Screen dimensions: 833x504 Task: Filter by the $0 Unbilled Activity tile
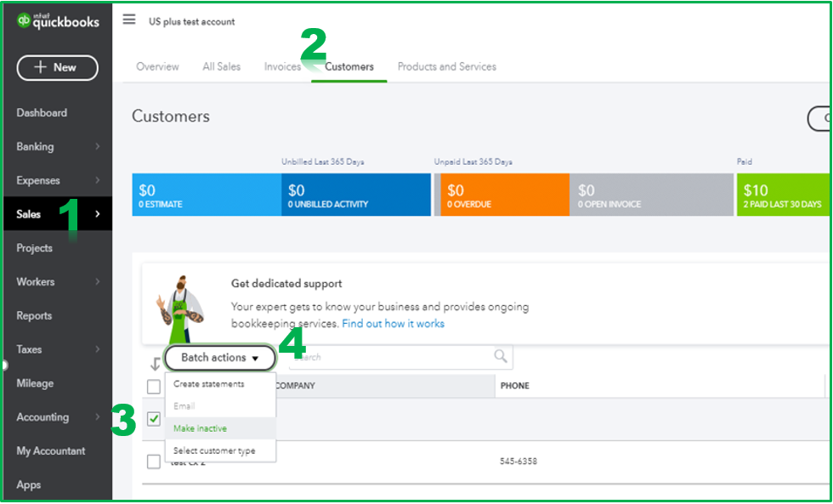[x=356, y=195]
